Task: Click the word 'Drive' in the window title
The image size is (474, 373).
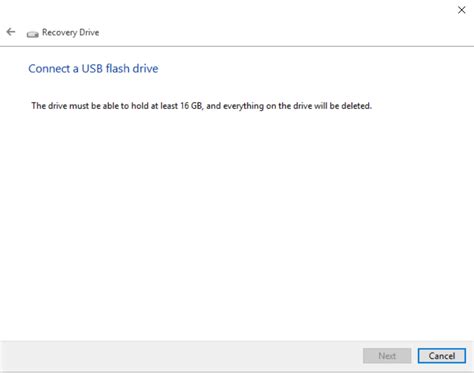Action: click(89, 33)
